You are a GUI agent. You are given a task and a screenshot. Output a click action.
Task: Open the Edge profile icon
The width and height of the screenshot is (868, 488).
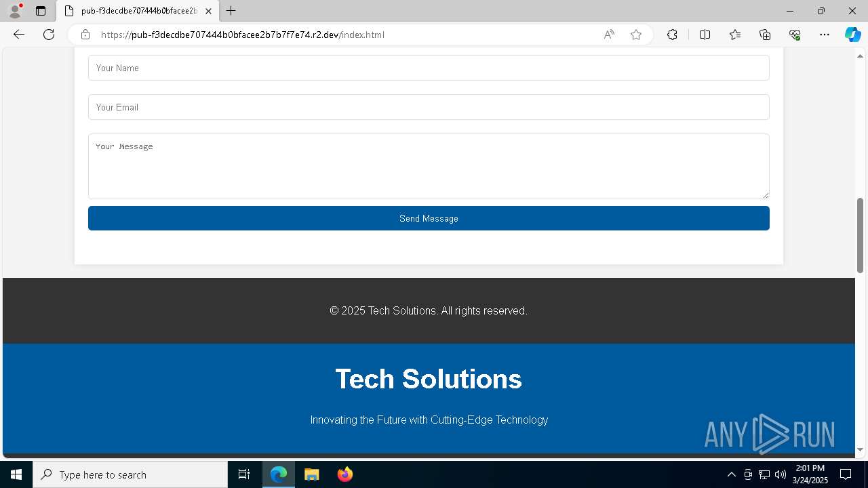(x=14, y=11)
